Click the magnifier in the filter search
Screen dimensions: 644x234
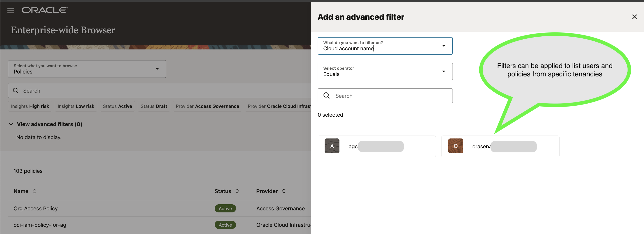coord(326,96)
